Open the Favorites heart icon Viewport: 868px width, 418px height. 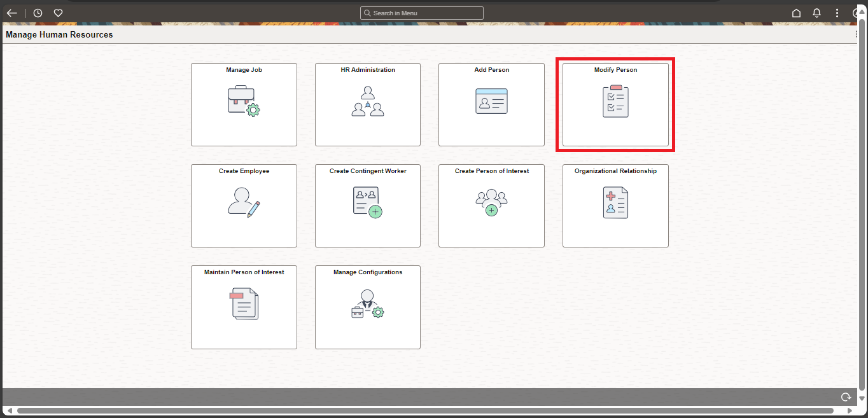coord(58,13)
